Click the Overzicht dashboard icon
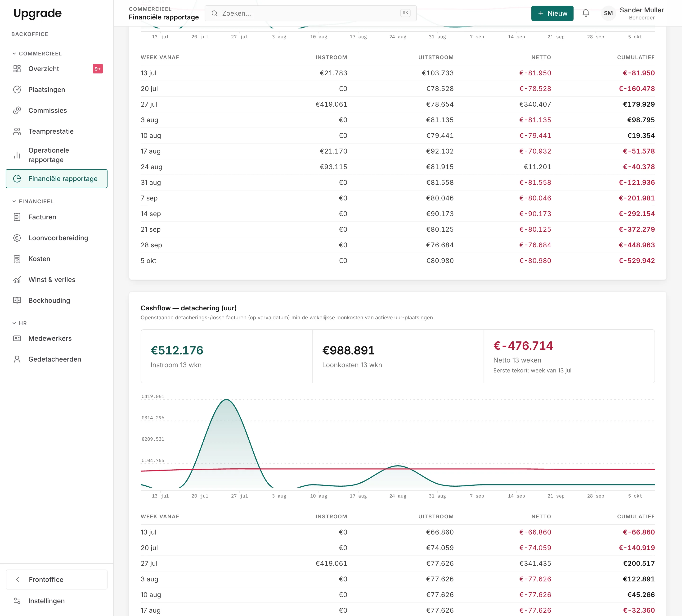 (x=17, y=69)
